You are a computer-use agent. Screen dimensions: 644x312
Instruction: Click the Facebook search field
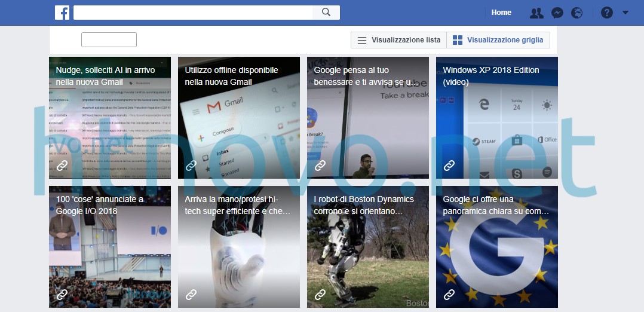click(193, 13)
